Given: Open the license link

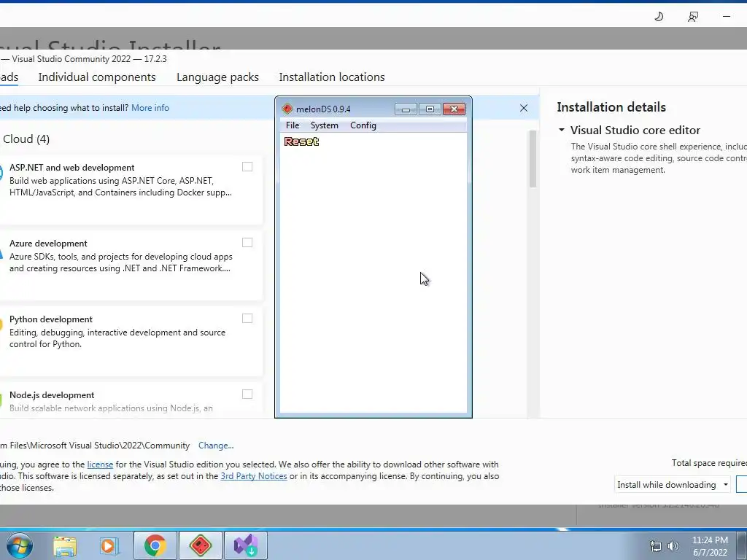Looking at the screenshot, I should 100,464.
